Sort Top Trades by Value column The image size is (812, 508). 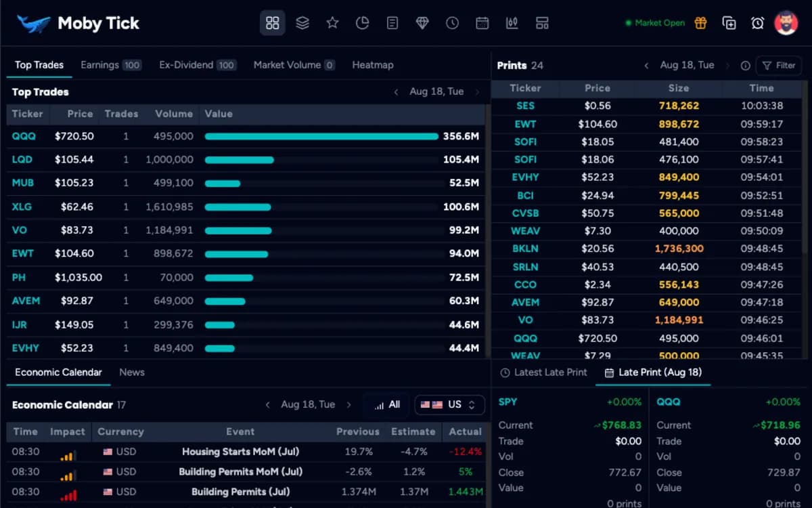tap(219, 114)
